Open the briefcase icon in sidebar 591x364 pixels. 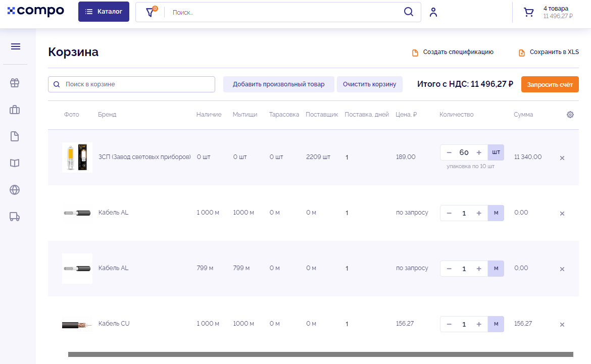[15, 110]
